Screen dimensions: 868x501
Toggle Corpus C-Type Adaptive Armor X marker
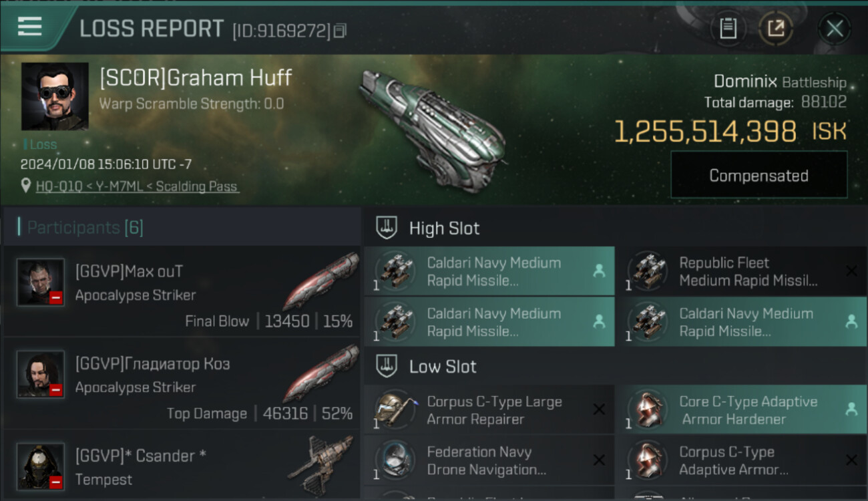851,460
